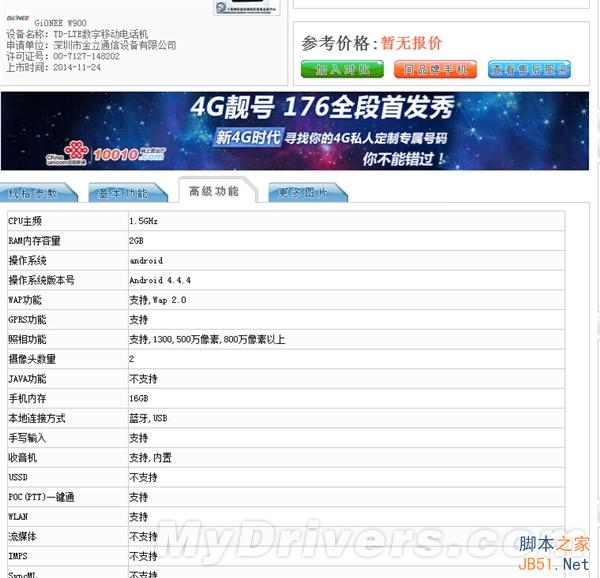Click the Android 4.4.4 value
The width and height of the screenshot is (600, 578).
pyautogui.click(x=160, y=280)
